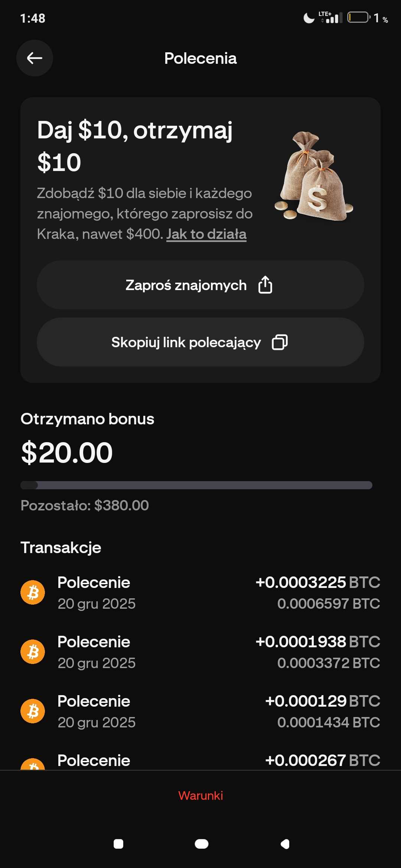Tap the share icon beside Zaproś znajomych
The height and width of the screenshot is (868, 401).
coord(265,285)
